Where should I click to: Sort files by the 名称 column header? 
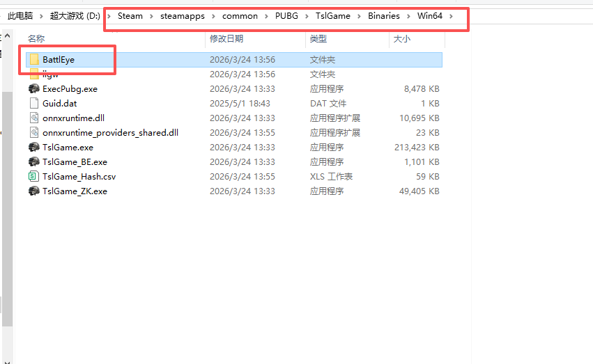(36, 39)
